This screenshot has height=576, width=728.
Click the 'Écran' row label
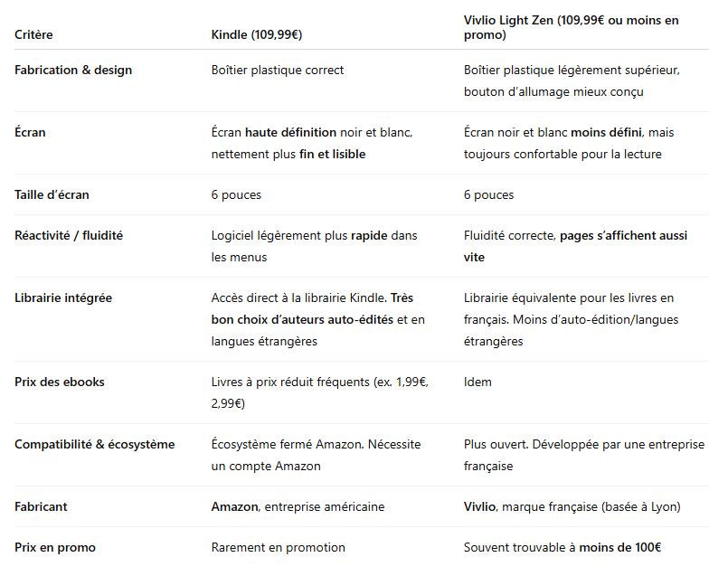pos(30,132)
